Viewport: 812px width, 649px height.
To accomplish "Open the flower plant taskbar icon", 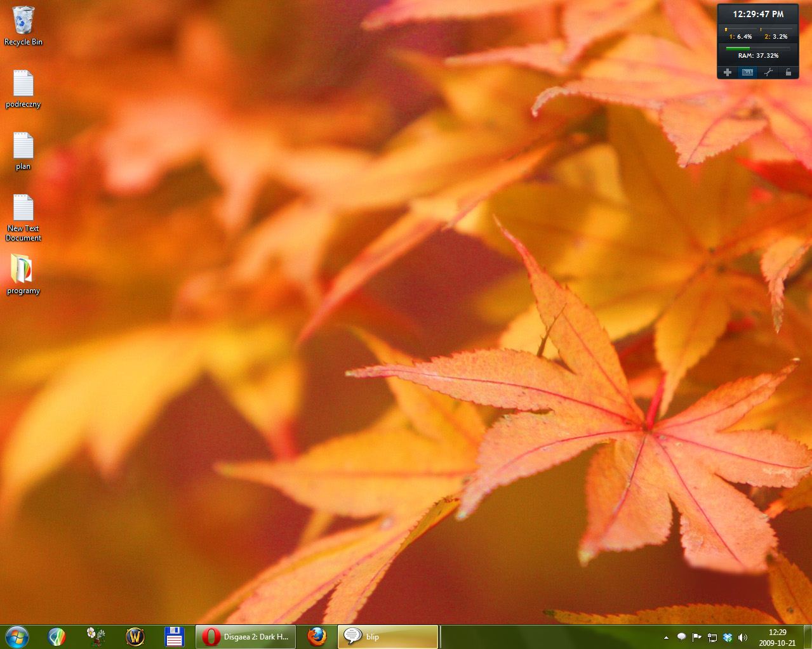I will (96, 636).
